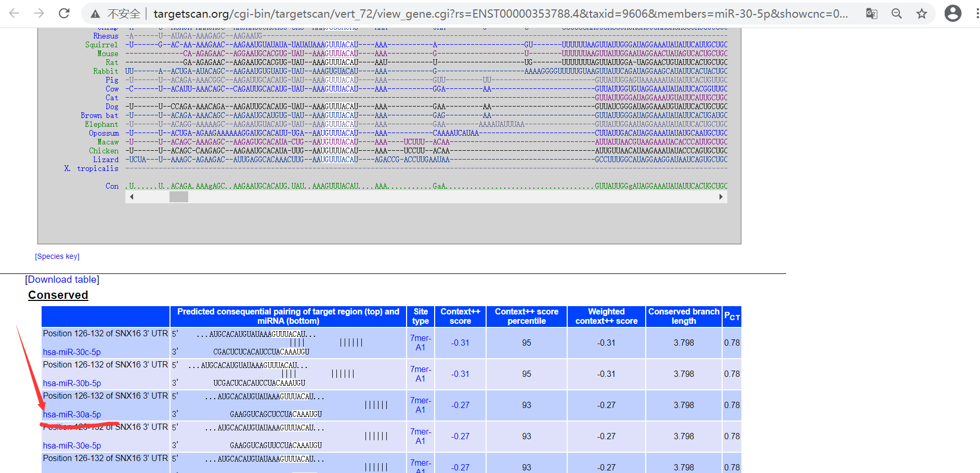This screenshot has width=980, height=473.
Task: Open the hsa-miR-30b-5p link
Action: [x=72, y=383]
